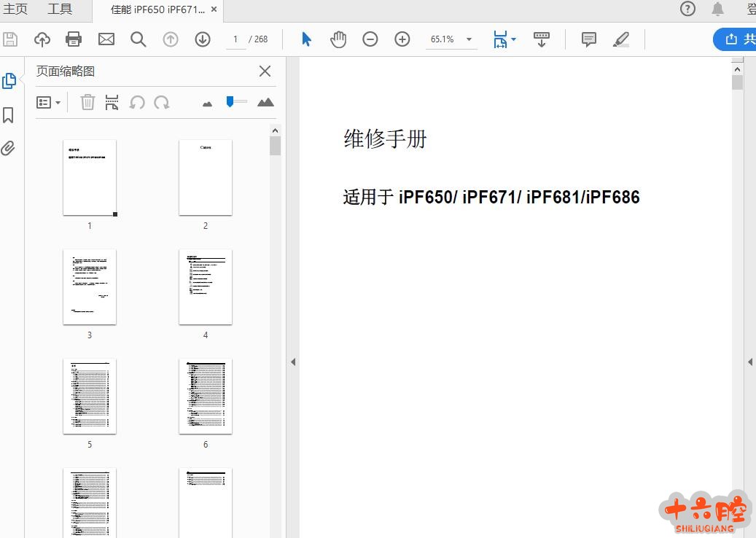Click the email envelope icon
The height and width of the screenshot is (538, 756).
point(106,39)
